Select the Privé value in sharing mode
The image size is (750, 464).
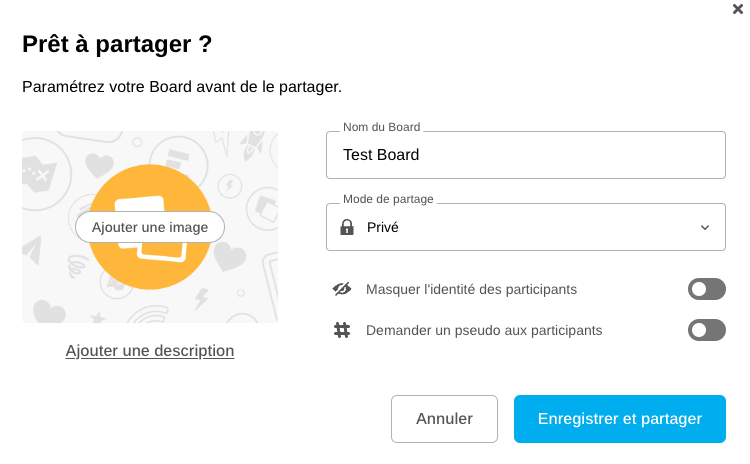pyautogui.click(x=383, y=227)
